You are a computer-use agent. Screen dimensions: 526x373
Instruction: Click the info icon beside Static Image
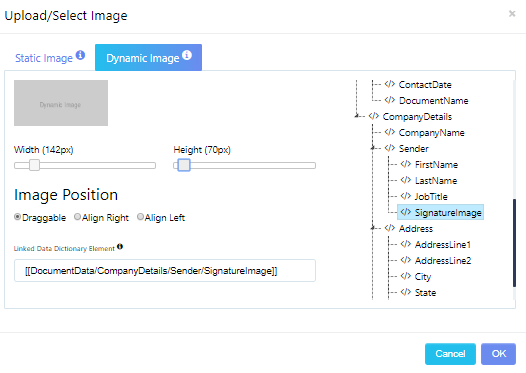[80, 55]
